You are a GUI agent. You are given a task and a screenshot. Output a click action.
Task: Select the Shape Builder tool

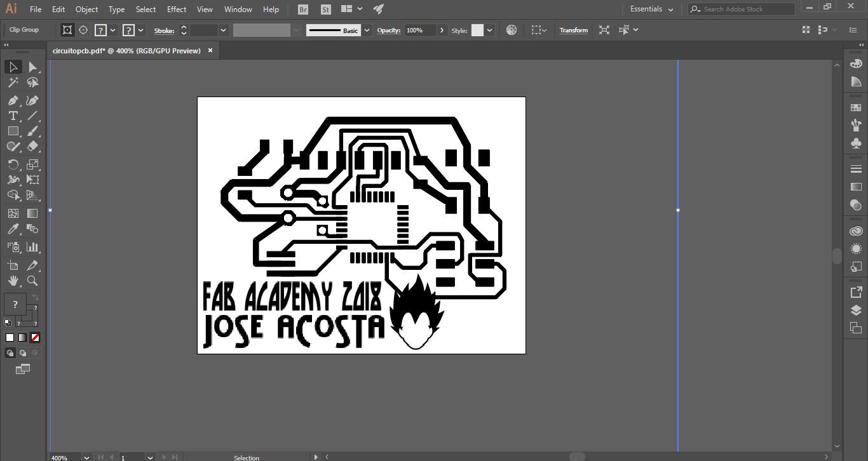coord(13,196)
